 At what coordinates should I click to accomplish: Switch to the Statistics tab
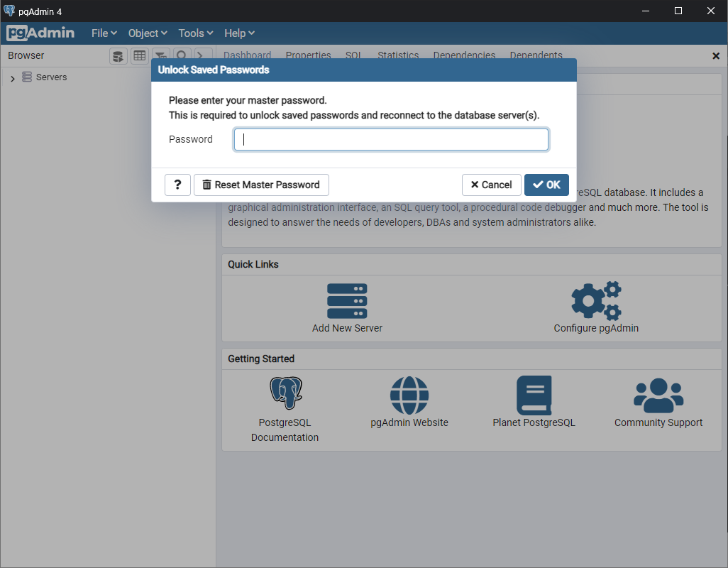(398, 55)
